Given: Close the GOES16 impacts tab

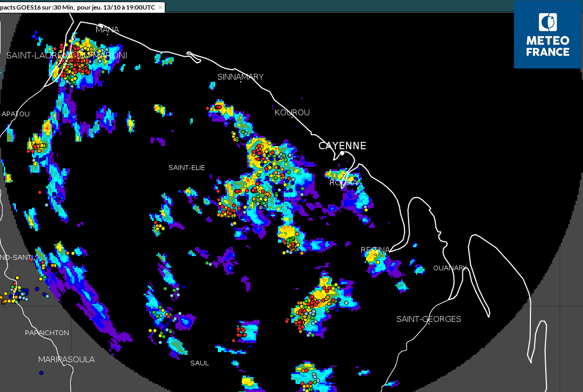Looking at the screenshot, I should click(x=160, y=7).
